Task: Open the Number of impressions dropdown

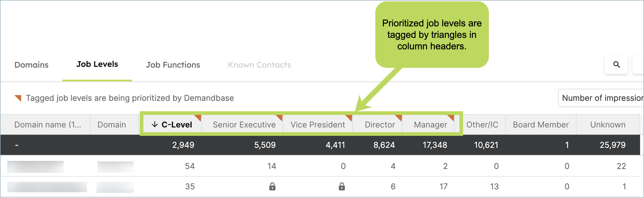Action: 601,98
